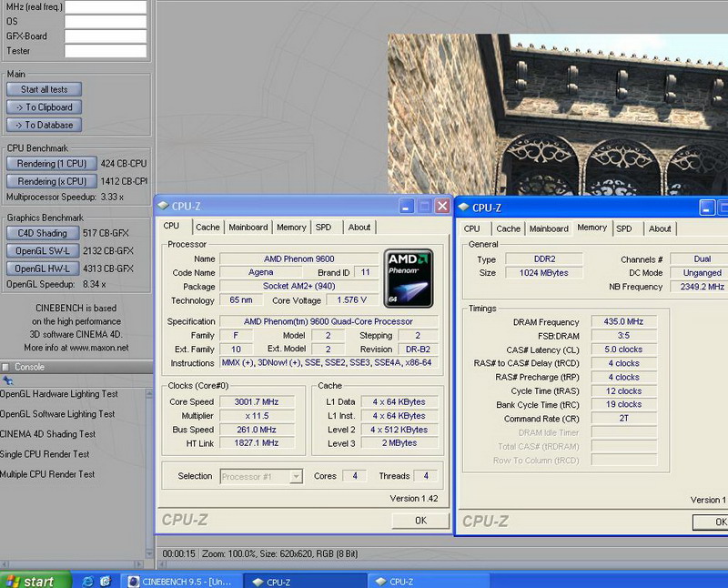Copy results with To Clipboard button
Viewport: 728px width, 588px height.
44,106
